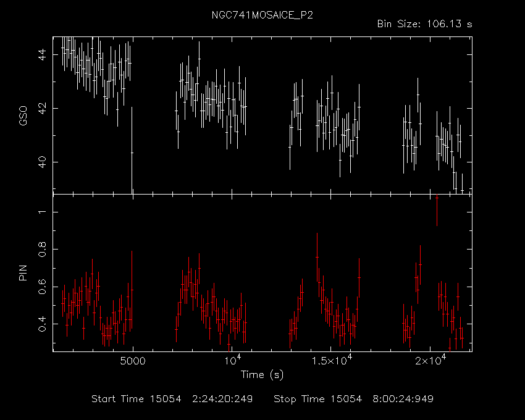Click the 5000 tick label on the time axis
The height and width of the screenshot is (420, 525).
(133, 361)
